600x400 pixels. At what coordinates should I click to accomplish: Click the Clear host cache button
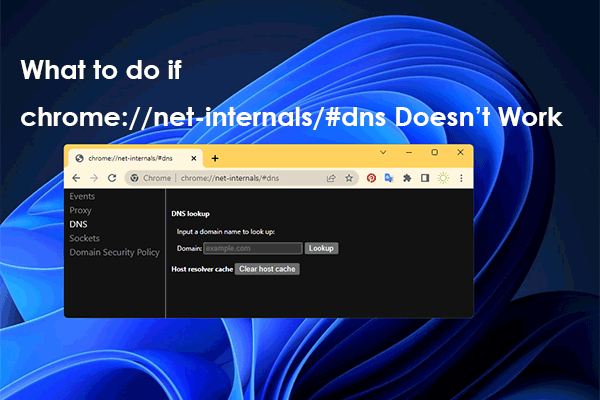[267, 269]
